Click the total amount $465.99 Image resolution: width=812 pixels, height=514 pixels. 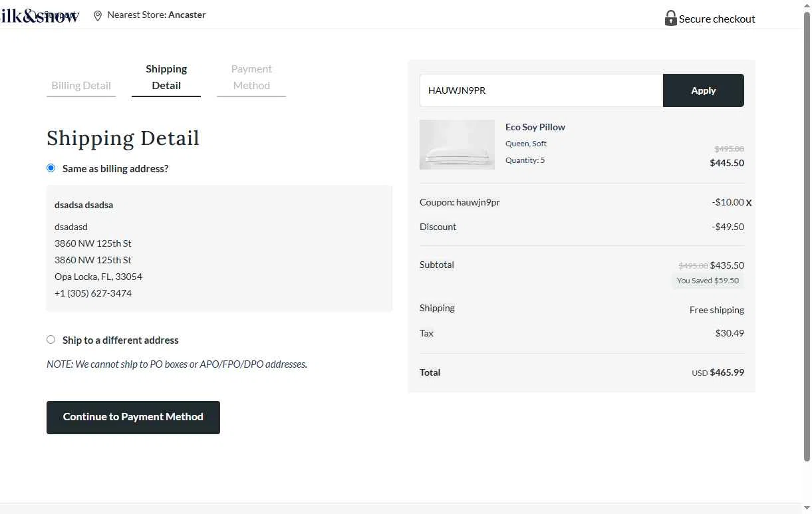coord(727,372)
